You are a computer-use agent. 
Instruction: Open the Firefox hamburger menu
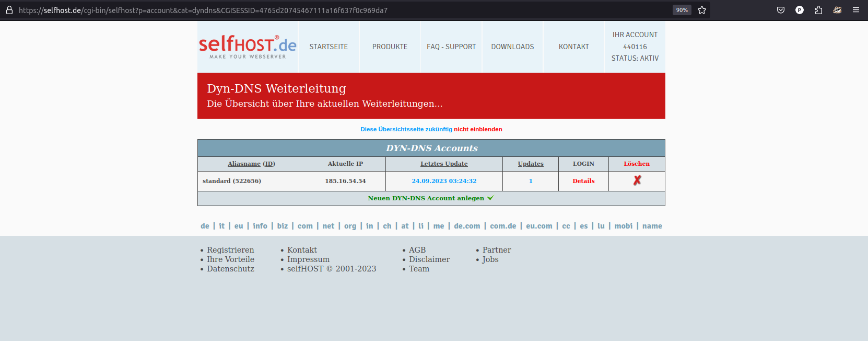point(856,10)
